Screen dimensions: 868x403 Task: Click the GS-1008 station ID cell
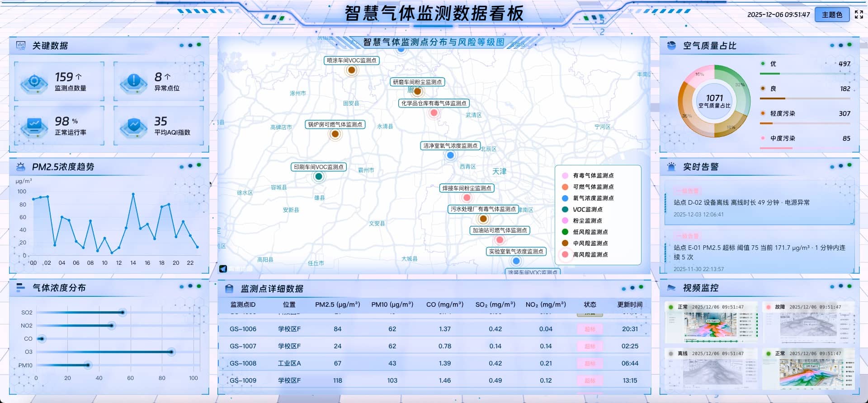(x=243, y=364)
